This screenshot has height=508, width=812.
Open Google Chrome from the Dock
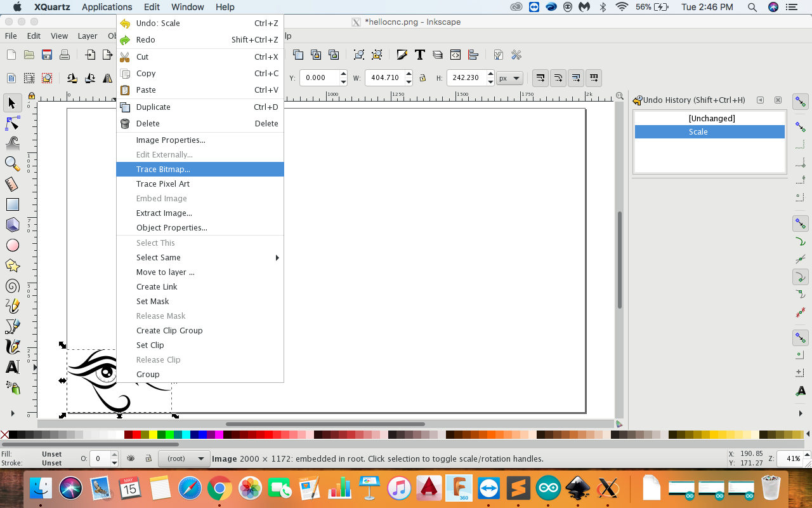tap(219, 488)
